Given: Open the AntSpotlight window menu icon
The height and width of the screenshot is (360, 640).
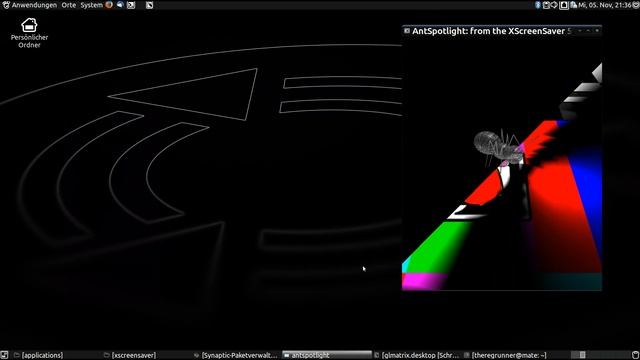Looking at the screenshot, I should coord(407,31).
